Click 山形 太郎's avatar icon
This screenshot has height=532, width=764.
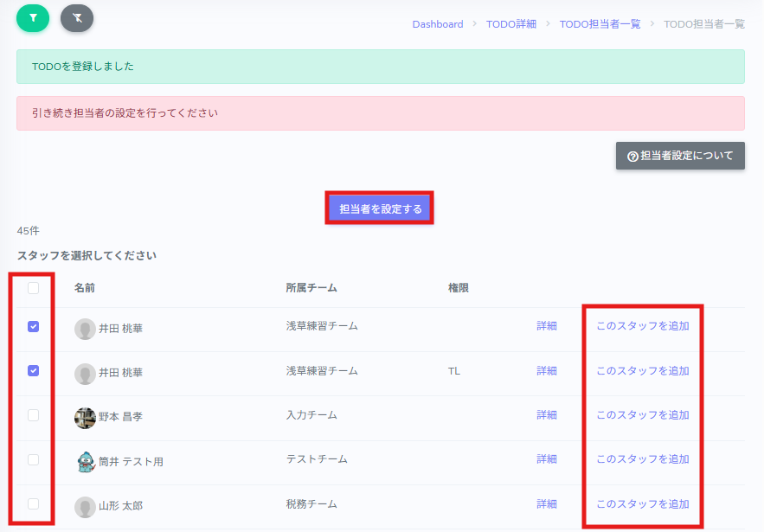point(85,507)
